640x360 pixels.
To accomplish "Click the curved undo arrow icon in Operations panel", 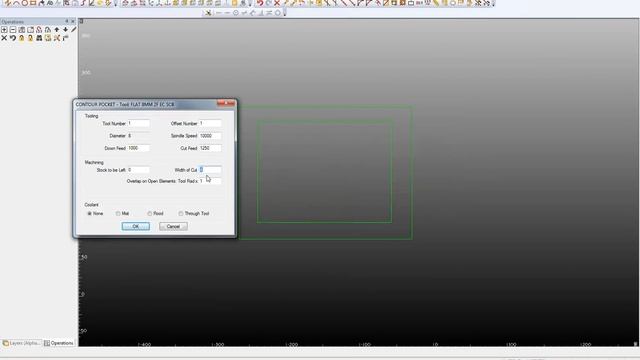I will pyautogui.click(x=13, y=38).
